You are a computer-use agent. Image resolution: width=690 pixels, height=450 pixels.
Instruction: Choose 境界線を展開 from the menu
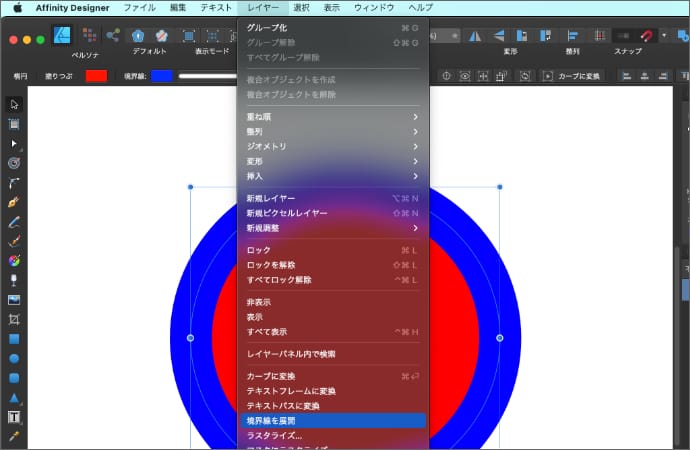(x=332, y=421)
